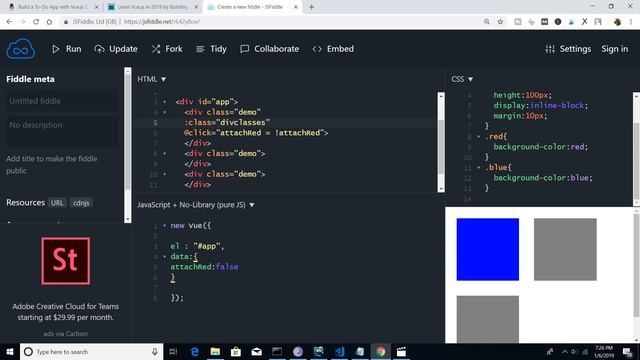This screenshot has width=640, height=360.
Task: Open the CSS panel dropdown
Action: click(x=462, y=79)
